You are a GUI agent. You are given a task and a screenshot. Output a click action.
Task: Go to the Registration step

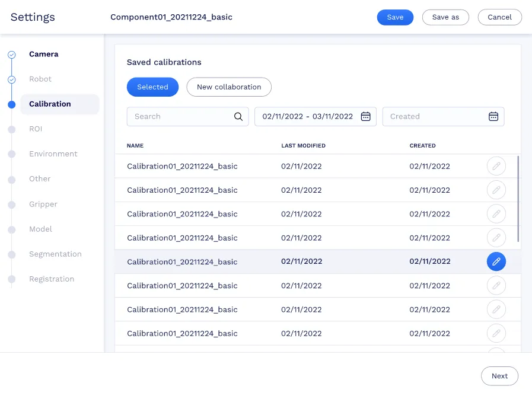[51, 279]
